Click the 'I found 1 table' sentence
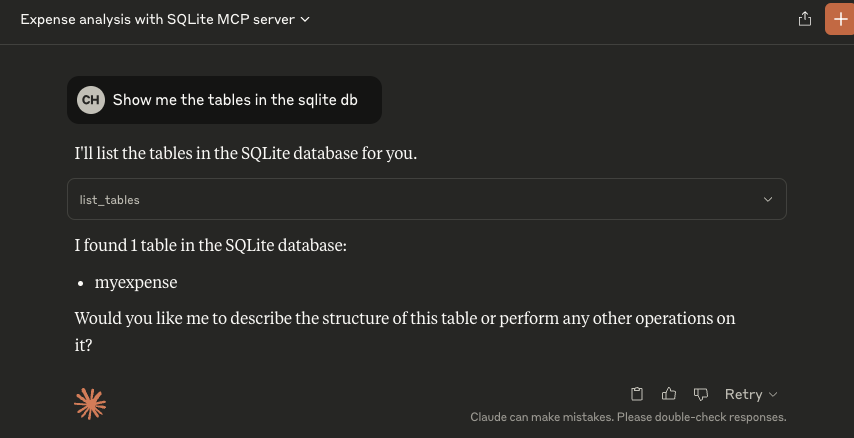The image size is (854, 438). tap(210, 245)
